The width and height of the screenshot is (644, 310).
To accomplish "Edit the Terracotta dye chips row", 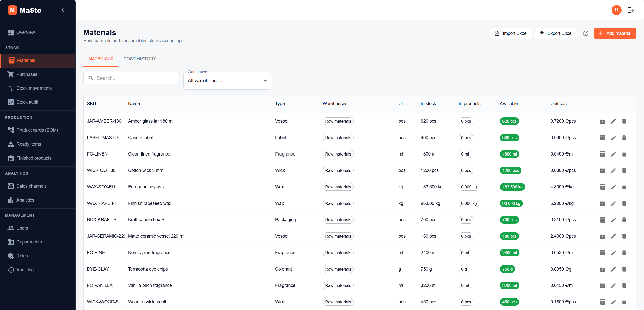I will (x=613, y=269).
